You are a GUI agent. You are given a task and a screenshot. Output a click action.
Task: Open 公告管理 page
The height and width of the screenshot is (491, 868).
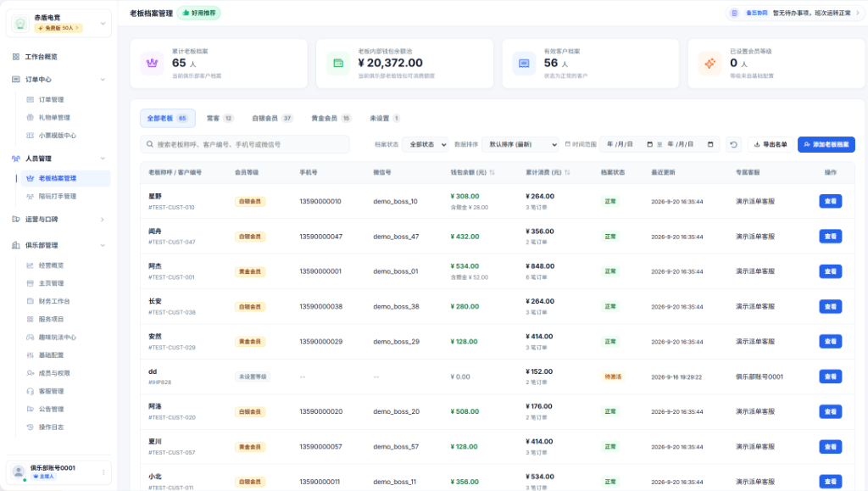[51, 409]
